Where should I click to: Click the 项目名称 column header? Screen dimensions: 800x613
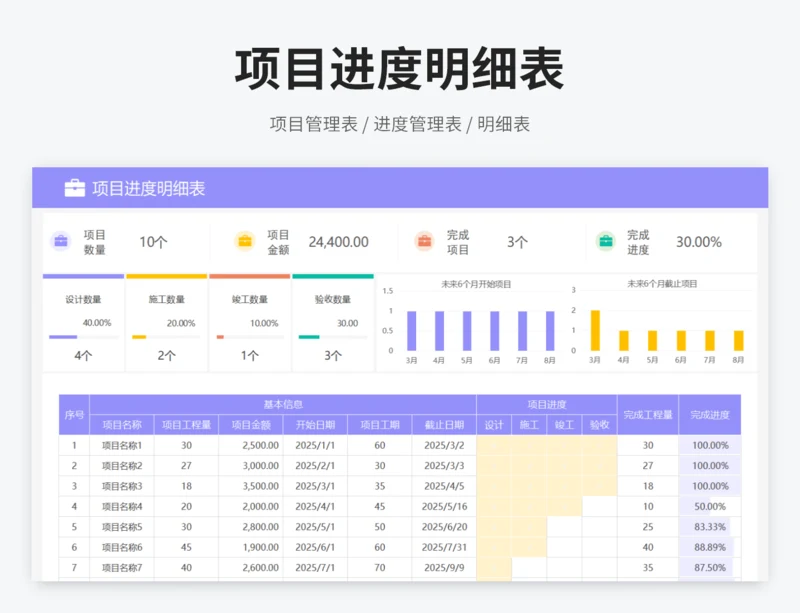point(121,425)
